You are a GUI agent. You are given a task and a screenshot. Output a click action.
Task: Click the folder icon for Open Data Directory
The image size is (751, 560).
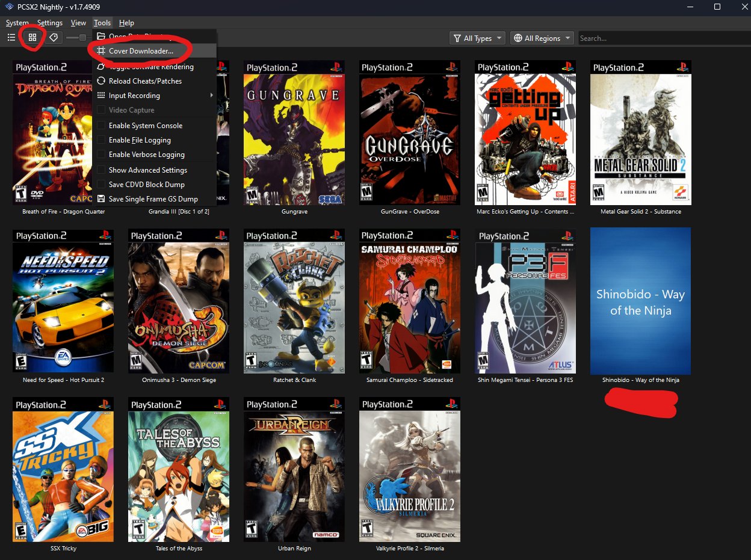[x=101, y=37]
